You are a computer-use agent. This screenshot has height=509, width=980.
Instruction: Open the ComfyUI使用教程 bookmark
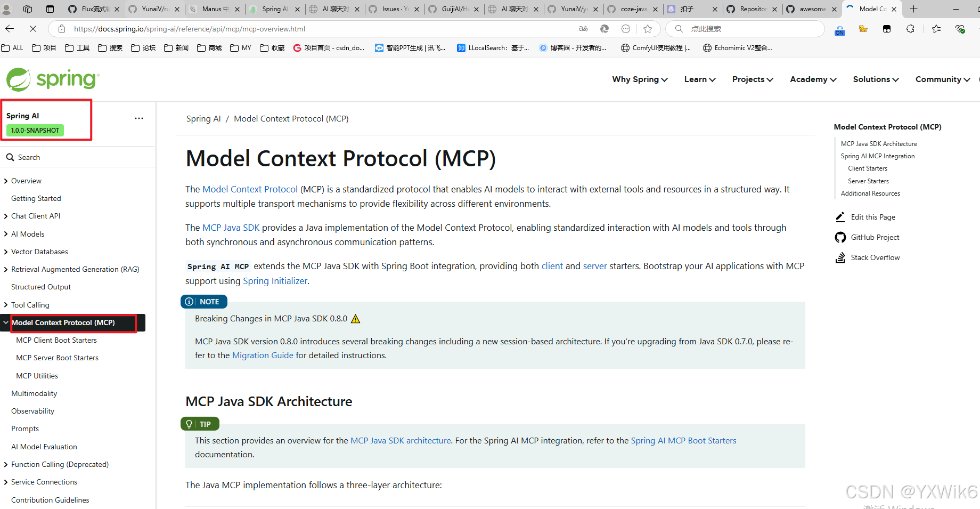point(656,48)
